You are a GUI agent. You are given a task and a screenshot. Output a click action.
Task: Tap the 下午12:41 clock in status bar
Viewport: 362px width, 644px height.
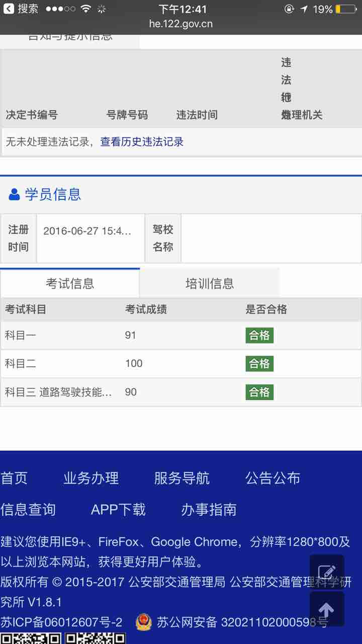(182, 9)
